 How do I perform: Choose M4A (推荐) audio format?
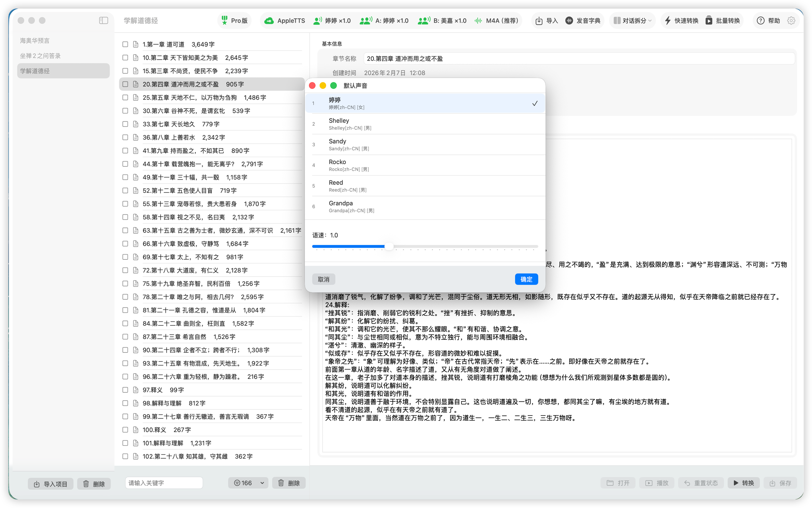496,21
